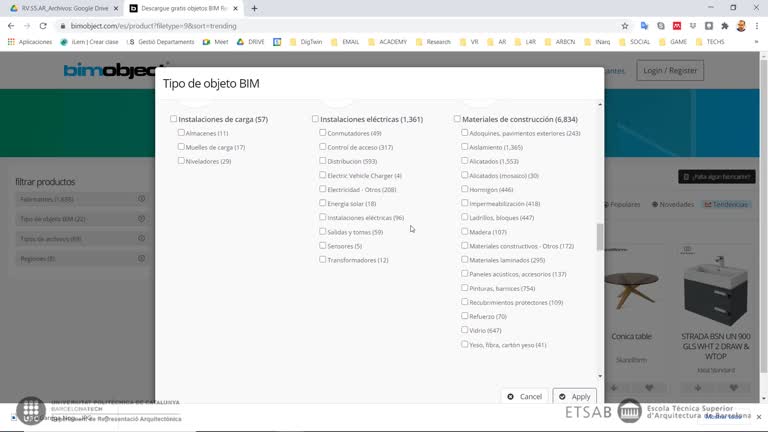Expand the Regiones filter

pos(141,259)
